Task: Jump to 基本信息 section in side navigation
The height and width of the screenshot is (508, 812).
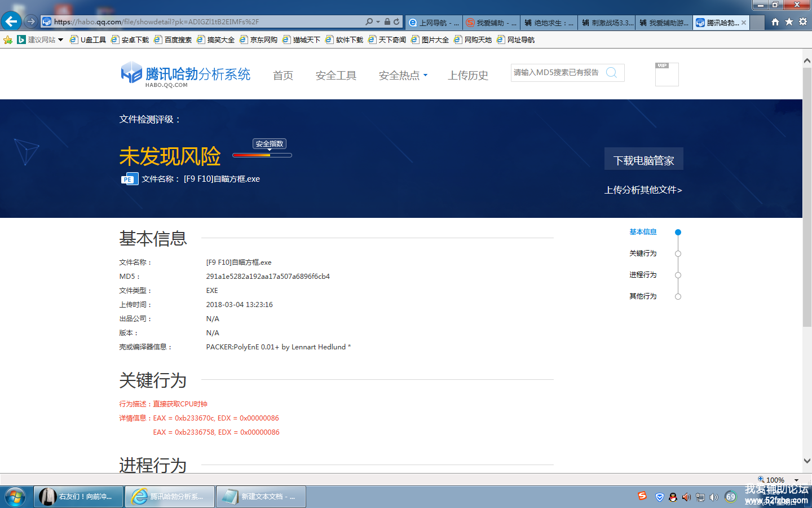Action: click(643, 232)
